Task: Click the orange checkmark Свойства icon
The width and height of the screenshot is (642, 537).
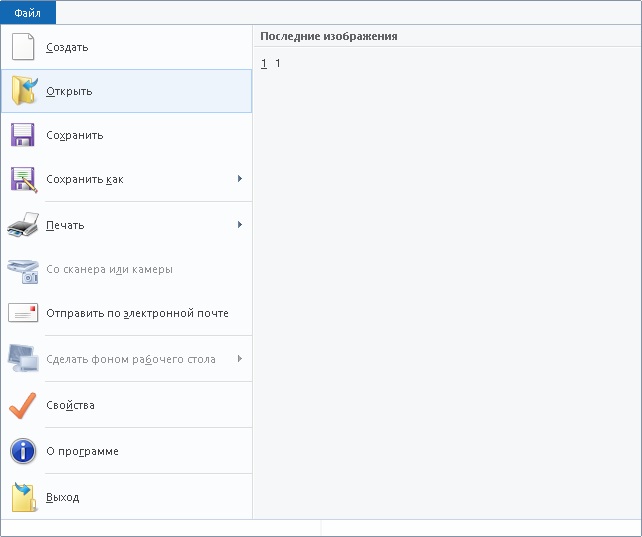Action: point(23,405)
